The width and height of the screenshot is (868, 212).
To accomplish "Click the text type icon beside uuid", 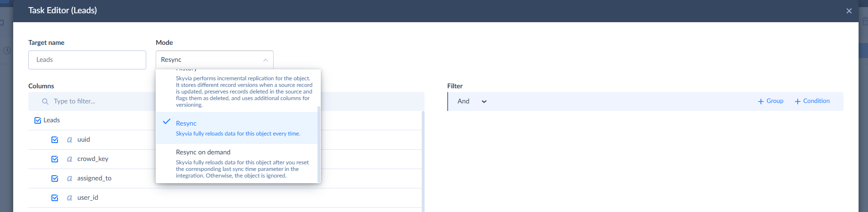I will 69,140.
